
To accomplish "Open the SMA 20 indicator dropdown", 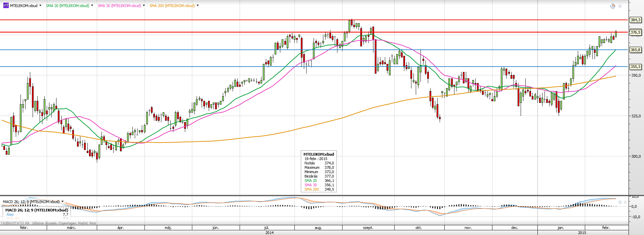I will (92, 6).
